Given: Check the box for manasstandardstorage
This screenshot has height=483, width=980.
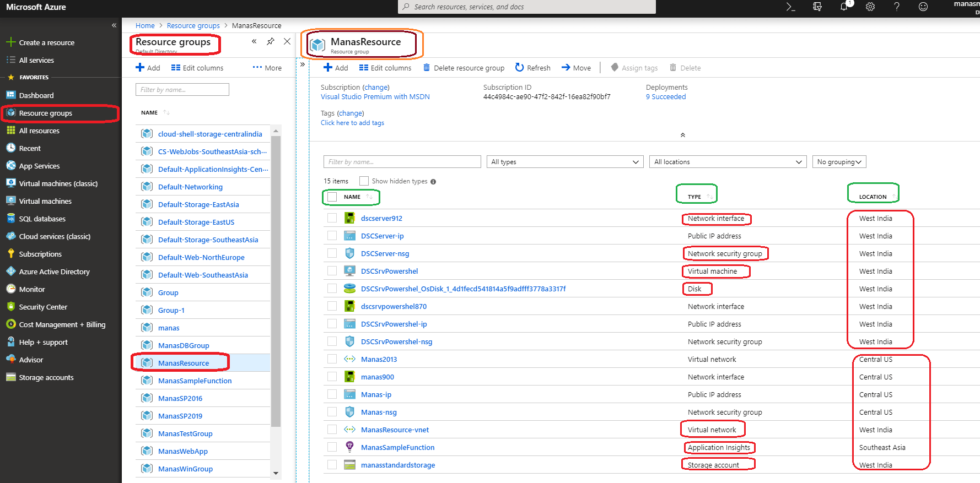Looking at the screenshot, I should pos(332,465).
